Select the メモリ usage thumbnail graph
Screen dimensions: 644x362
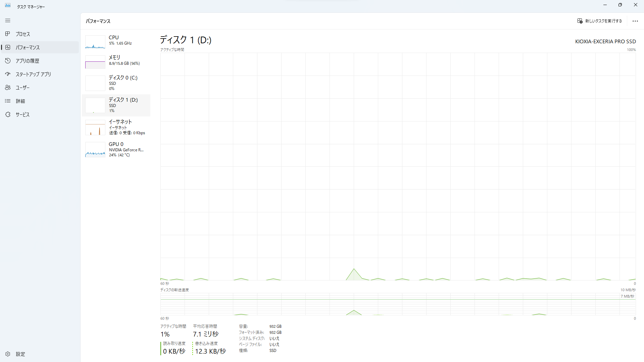[95, 62]
